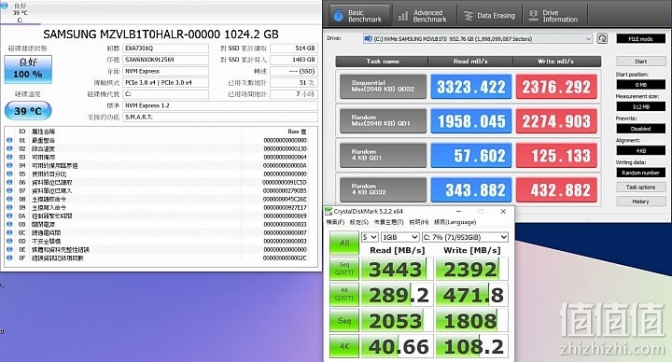Click the blue status dot for SMART attribute 05

10,174
